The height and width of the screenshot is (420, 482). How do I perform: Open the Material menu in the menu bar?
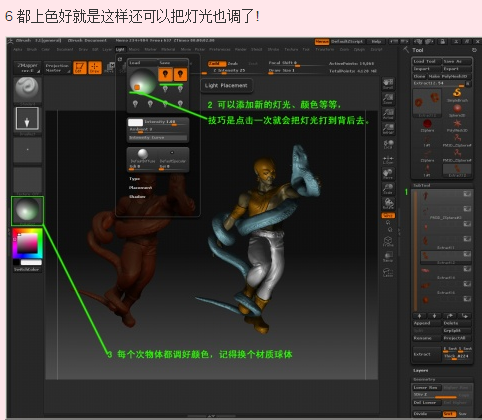tap(168, 49)
